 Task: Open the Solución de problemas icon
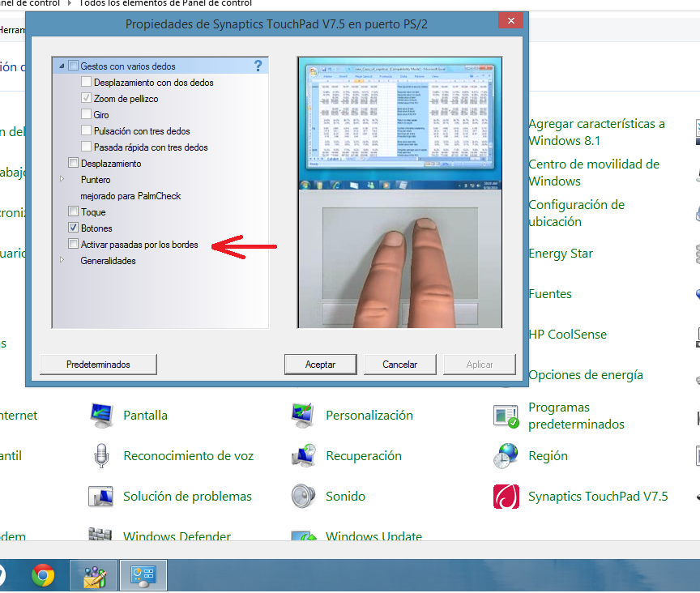(100, 496)
